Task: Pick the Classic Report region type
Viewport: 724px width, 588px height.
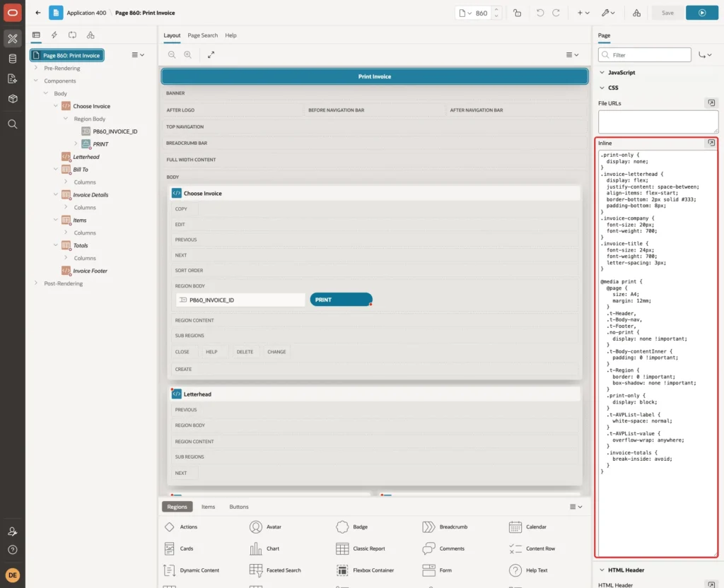Action: (361, 548)
